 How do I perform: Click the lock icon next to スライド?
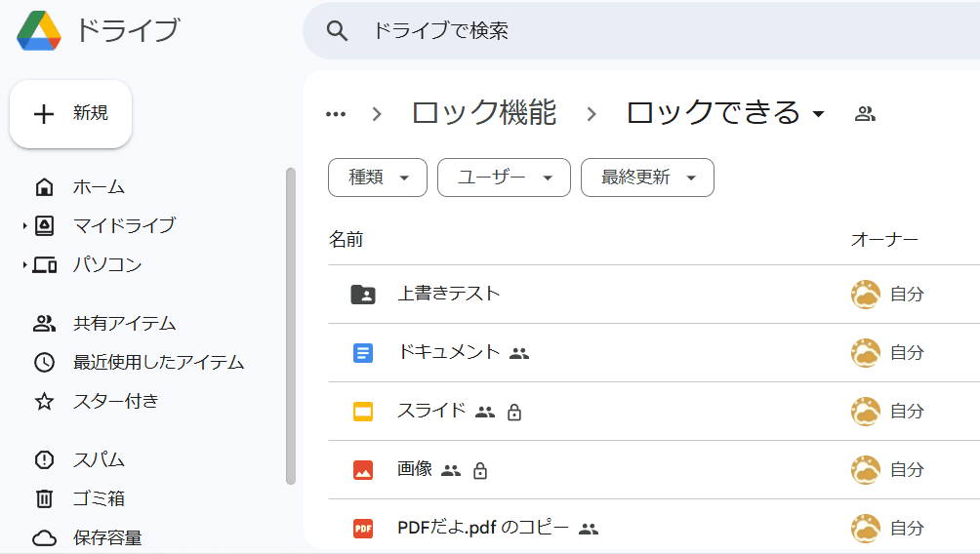(x=514, y=413)
